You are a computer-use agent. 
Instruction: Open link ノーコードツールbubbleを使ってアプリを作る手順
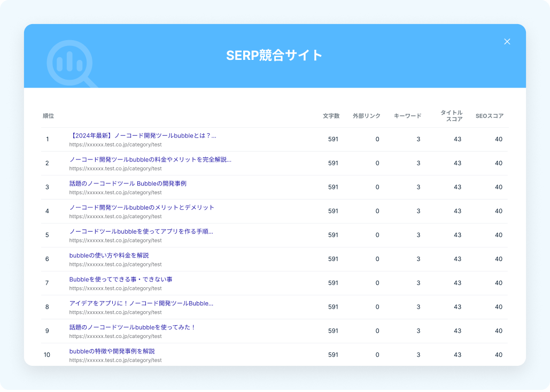click(x=141, y=232)
